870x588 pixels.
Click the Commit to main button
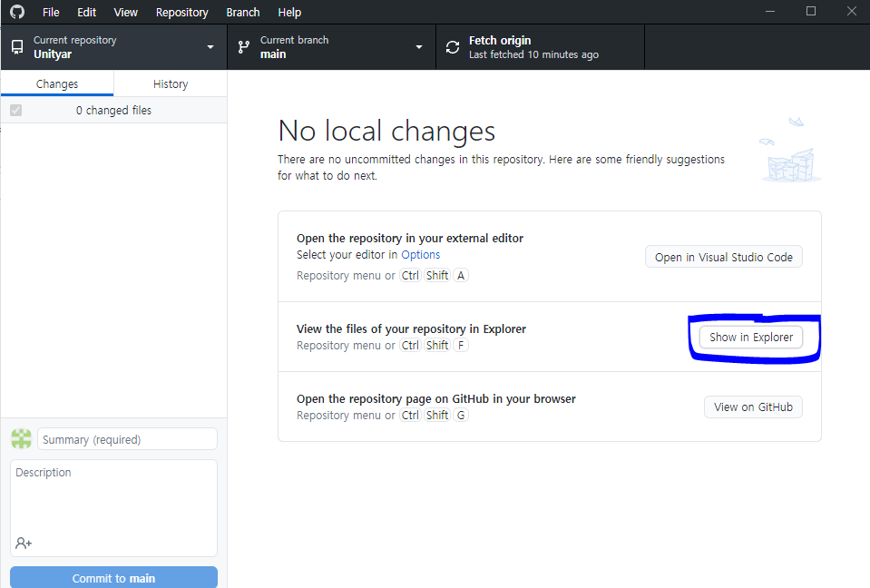pyautogui.click(x=113, y=577)
